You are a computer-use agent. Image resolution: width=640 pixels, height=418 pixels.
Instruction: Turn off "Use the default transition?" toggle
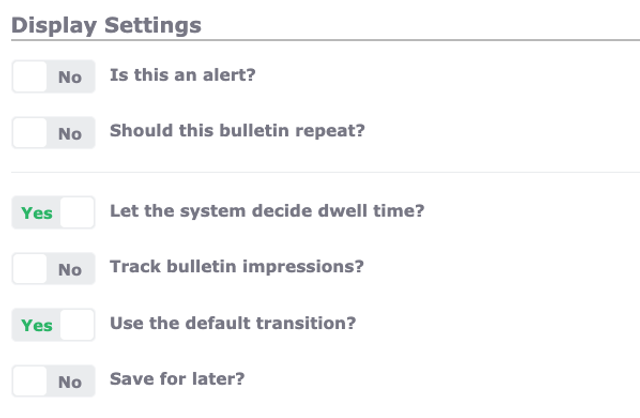coord(53,325)
